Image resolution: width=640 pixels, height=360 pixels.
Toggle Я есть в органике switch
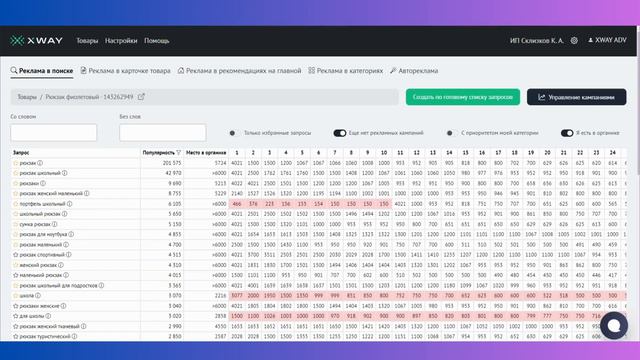point(567,133)
